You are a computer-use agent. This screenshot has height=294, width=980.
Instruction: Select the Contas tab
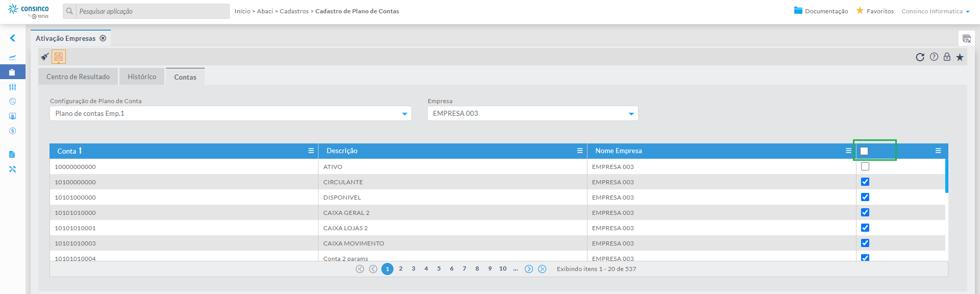pyautogui.click(x=185, y=77)
